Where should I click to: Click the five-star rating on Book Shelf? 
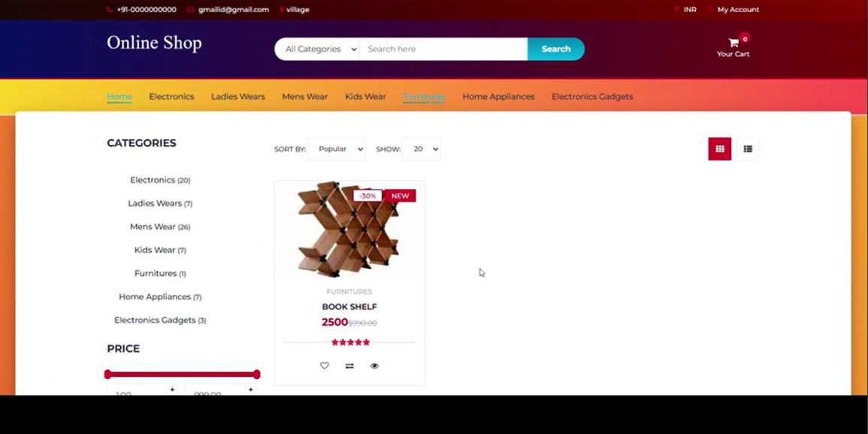(x=349, y=341)
